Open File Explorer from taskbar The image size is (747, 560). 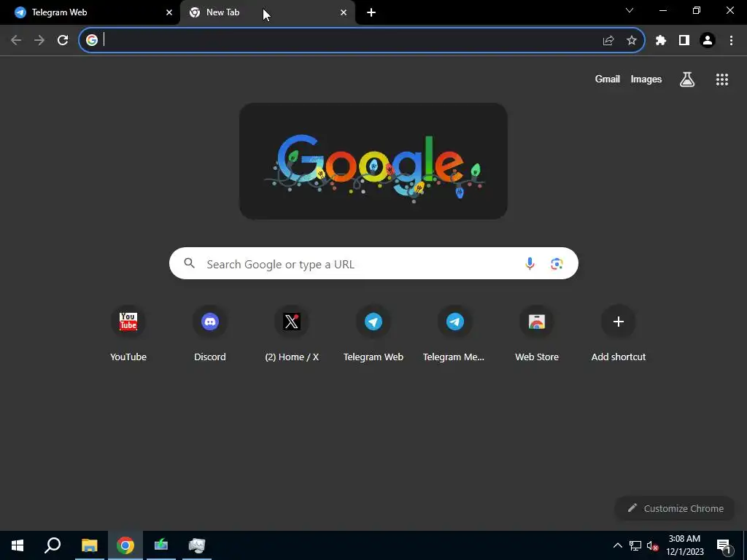[89, 545]
